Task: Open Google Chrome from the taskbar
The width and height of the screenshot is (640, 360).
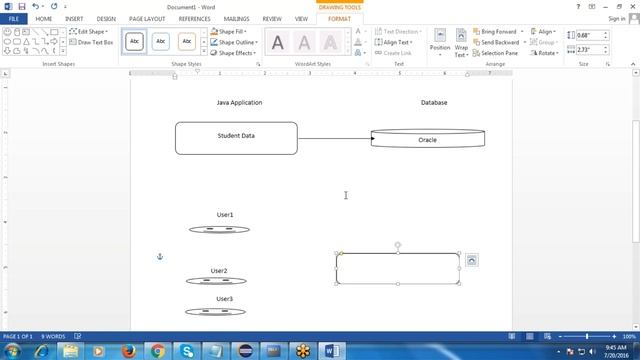Action: [x=157, y=351]
